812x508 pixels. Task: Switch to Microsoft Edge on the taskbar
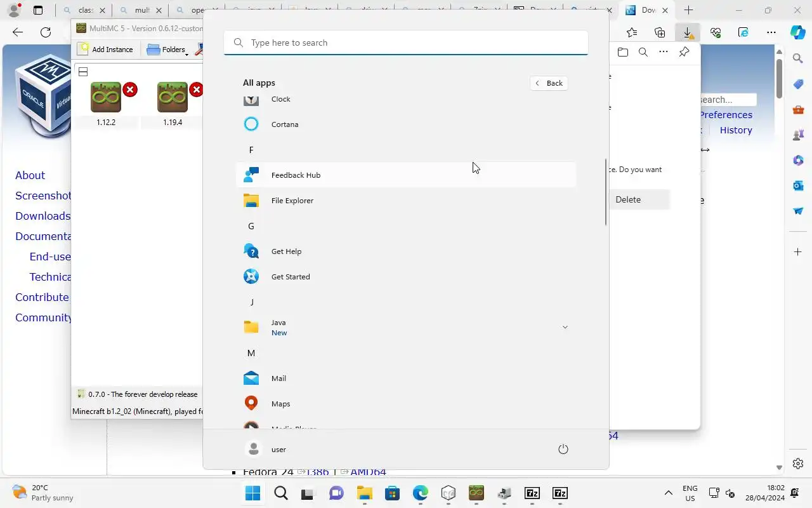point(420,493)
